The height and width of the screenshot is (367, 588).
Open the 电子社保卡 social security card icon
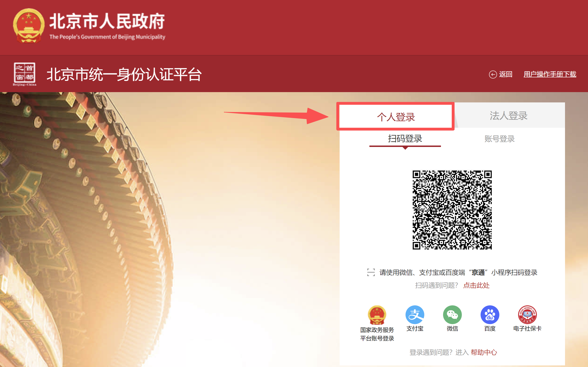coord(527,315)
